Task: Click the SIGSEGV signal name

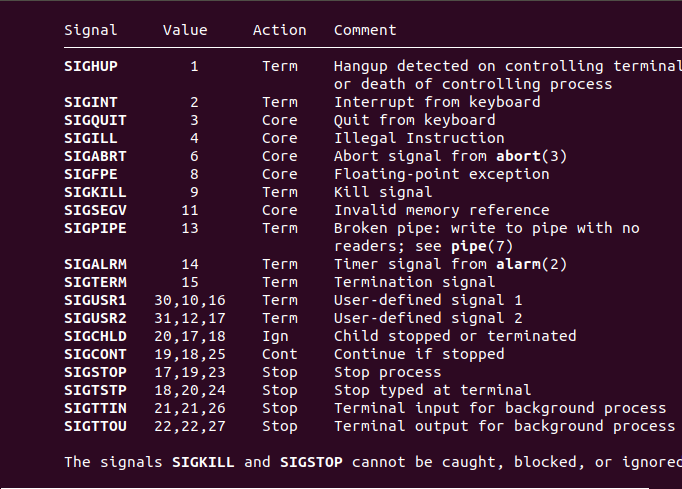Action: click(95, 210)
